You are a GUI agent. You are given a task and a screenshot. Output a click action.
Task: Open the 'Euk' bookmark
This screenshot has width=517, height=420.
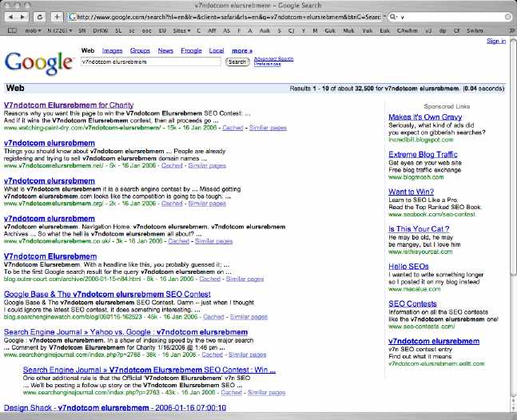pyautogui.click(x=385, y=30)
